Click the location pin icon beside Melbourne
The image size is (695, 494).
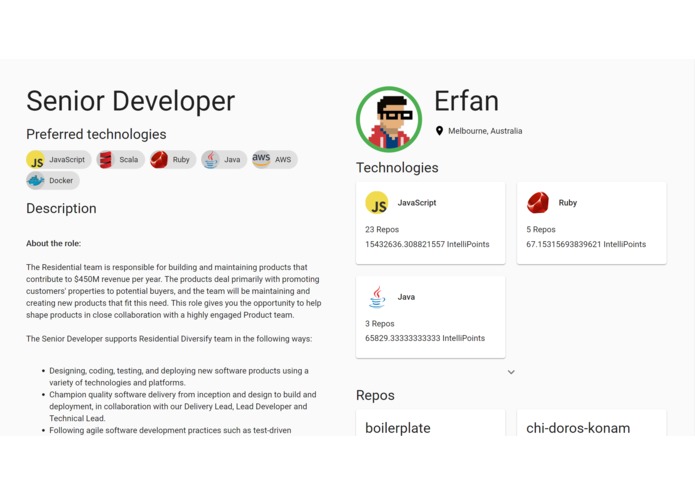click(439, 131)
